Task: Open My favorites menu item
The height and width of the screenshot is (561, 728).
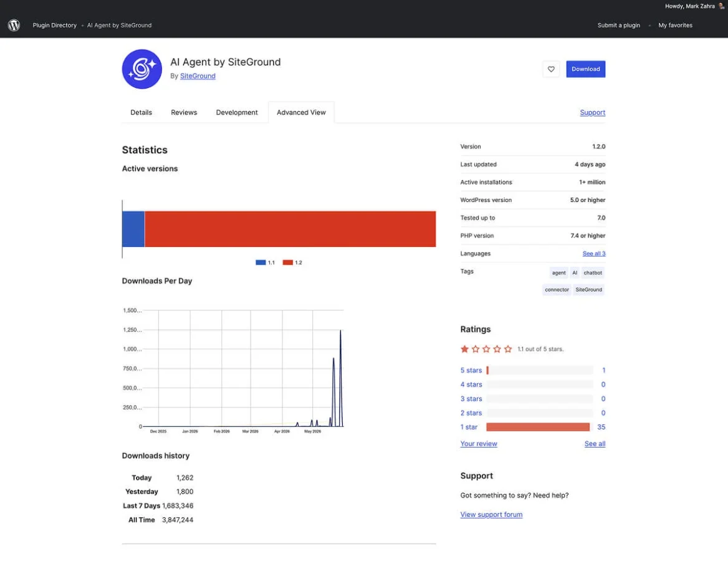Action: tap(676, 25)
